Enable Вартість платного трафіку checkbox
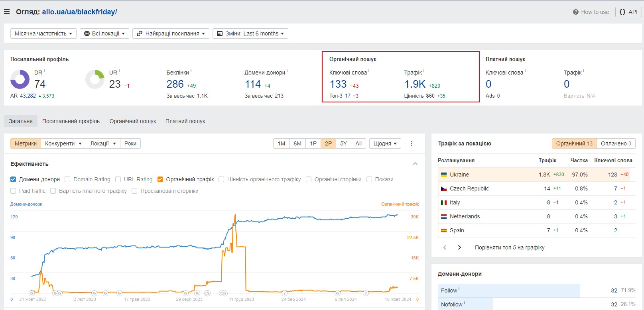 click(53, 191)
